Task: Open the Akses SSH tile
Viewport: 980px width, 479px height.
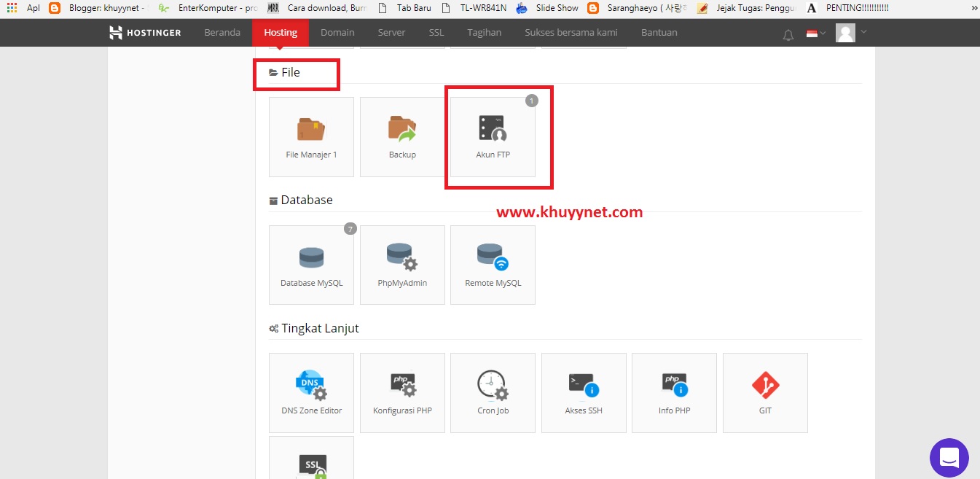Action: (x=584, y=393)
